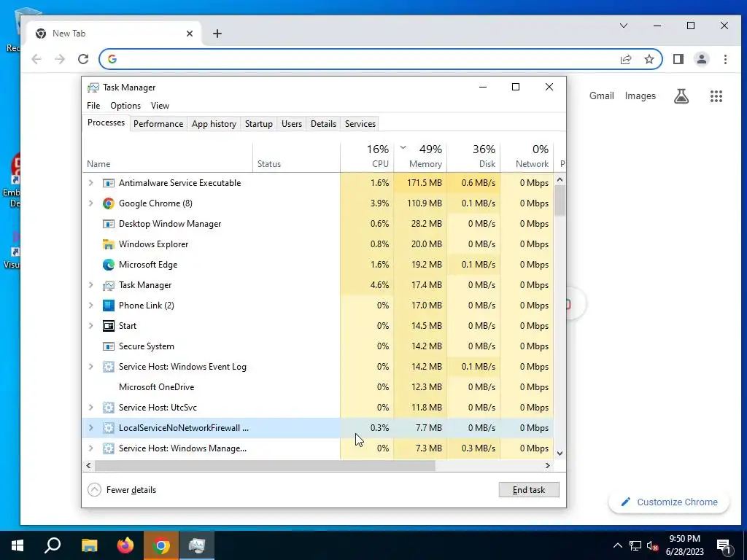The width and height of the screenshot is (747, 560).
Task: Open File Explorer from taskbar
Action: [89, 545]
